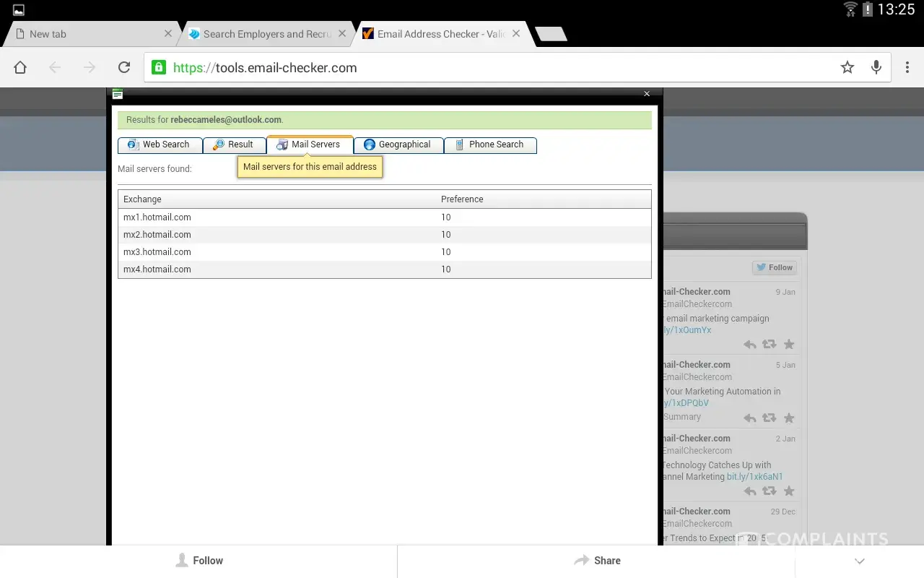
Task: Open the Web Search tab
Action: click(160, 144)
